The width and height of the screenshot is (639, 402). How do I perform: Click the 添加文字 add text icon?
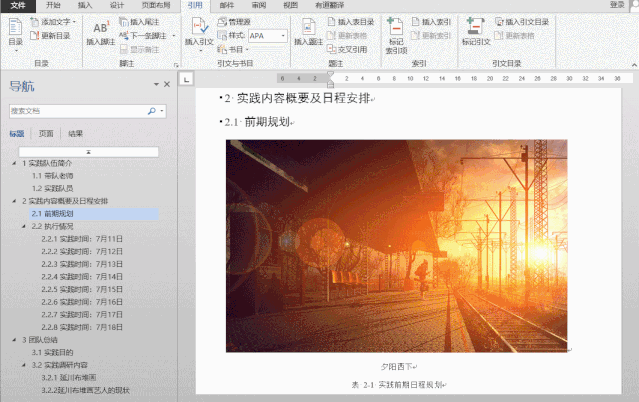point(34,22)
